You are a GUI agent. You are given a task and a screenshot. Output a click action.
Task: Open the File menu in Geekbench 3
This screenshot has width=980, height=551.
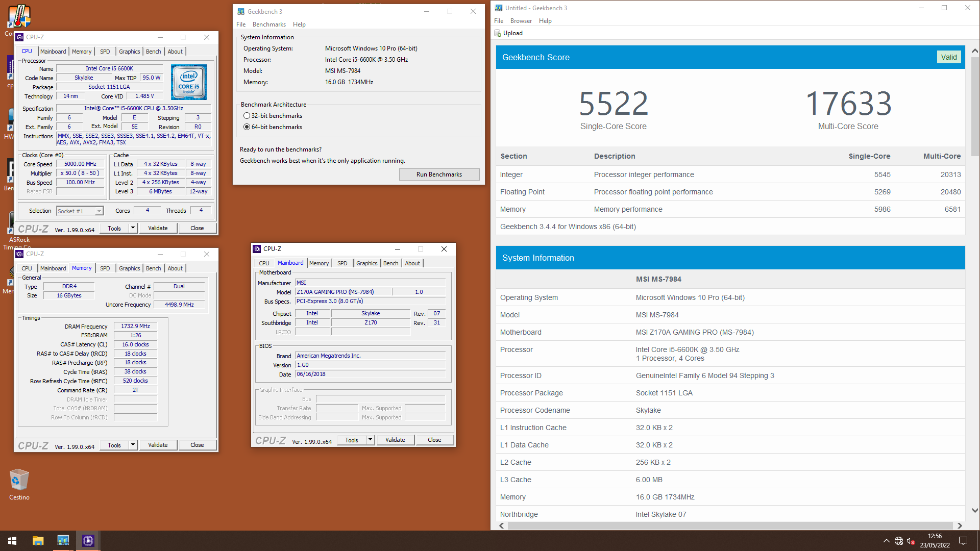pyautogui.click(x=241, y=24)
